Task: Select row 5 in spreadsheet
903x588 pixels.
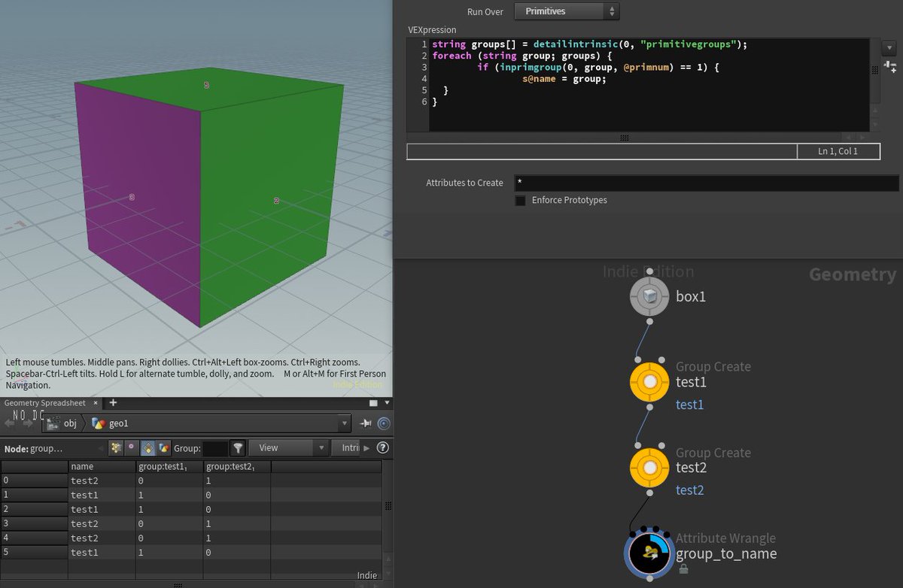Action: (x=34, y=552)
